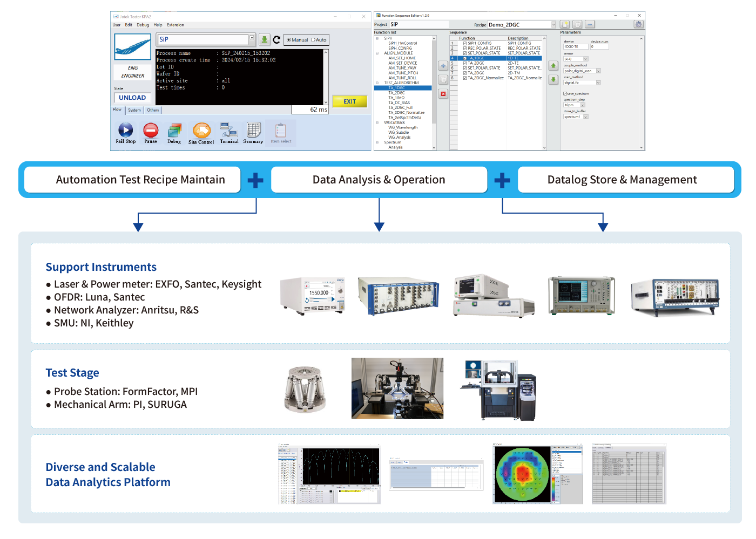Open Site Control orange icon
This screenshot has width=756, height=539.
[201, 131]
